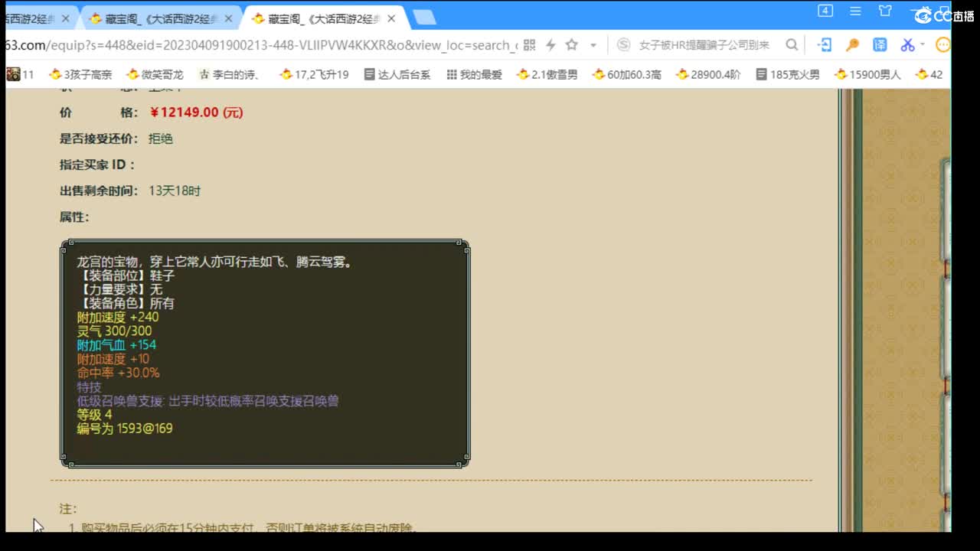Open the skin shirt icon

pos(885,11)
